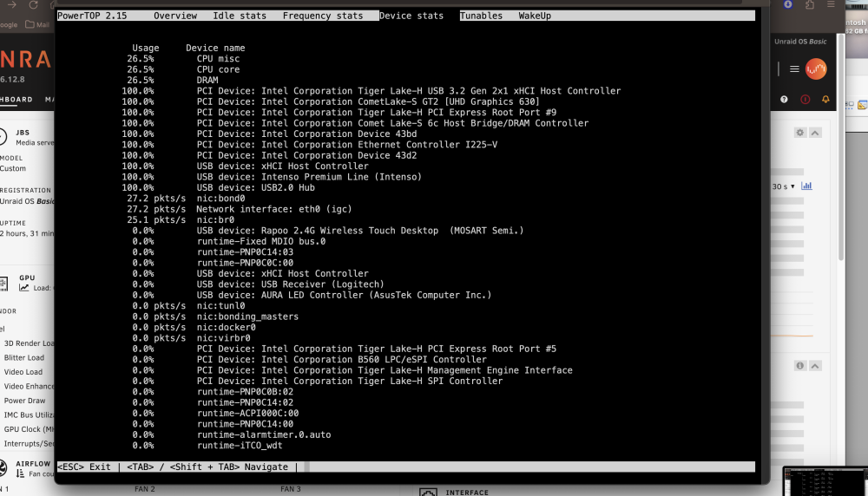Click the red info alert icon

805,100
